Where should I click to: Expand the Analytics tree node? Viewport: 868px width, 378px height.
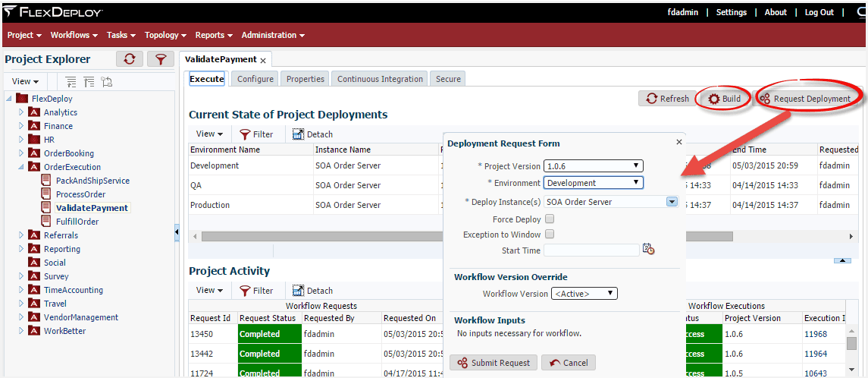21,112
